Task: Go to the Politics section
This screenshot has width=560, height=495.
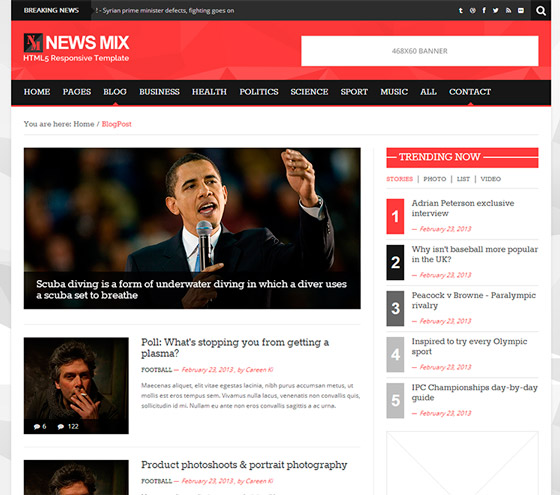Action: click(x=259, y=92)
